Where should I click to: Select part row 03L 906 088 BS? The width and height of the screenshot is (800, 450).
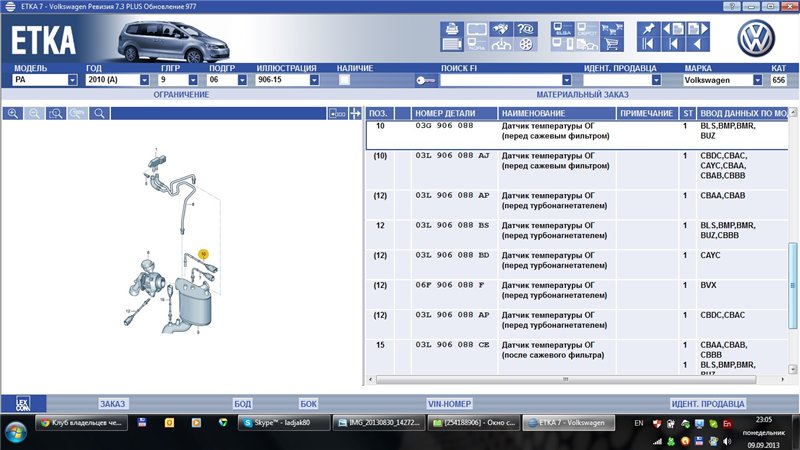pos(577,234)
